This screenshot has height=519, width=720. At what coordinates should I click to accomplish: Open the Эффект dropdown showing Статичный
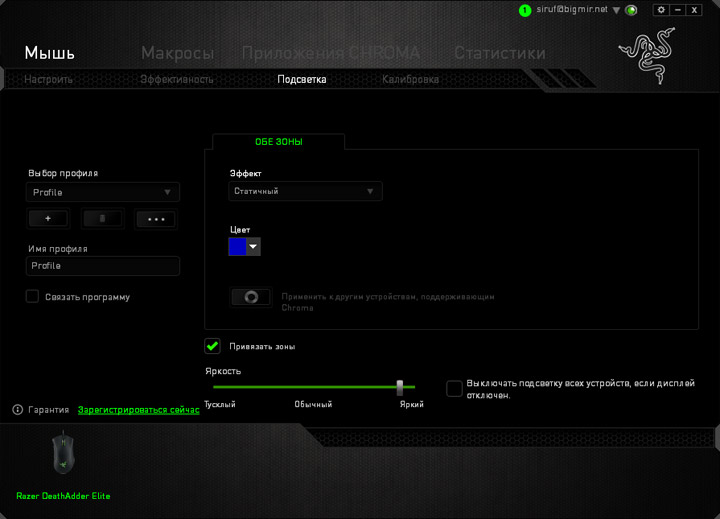coord(305,191)
